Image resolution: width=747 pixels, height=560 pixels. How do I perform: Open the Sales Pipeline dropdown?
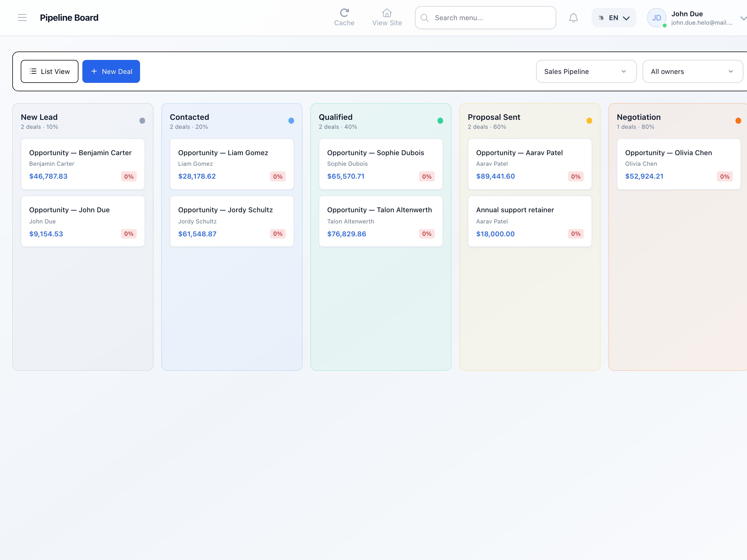tap(586, 71)
